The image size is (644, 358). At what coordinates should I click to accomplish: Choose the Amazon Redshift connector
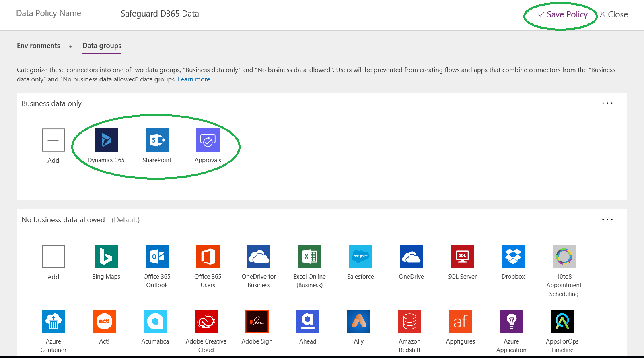tap(409, 321)
